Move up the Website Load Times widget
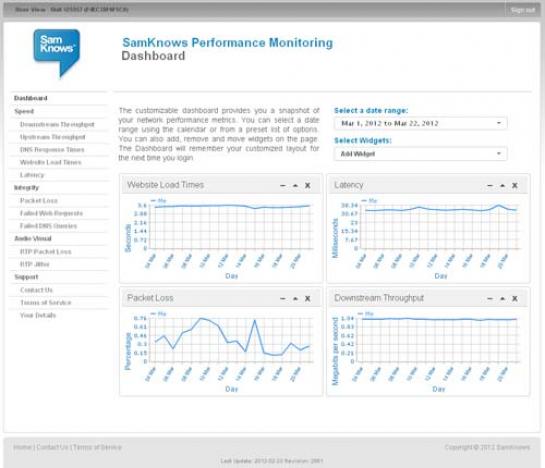This screenshot has height=468, width=545. pos(295,186)
